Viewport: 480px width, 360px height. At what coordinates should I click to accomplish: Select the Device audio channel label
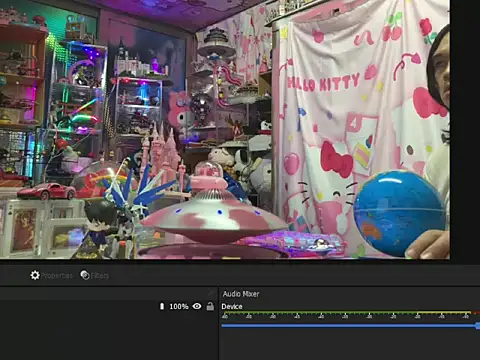pyautogui.click(x=232, y=307)
